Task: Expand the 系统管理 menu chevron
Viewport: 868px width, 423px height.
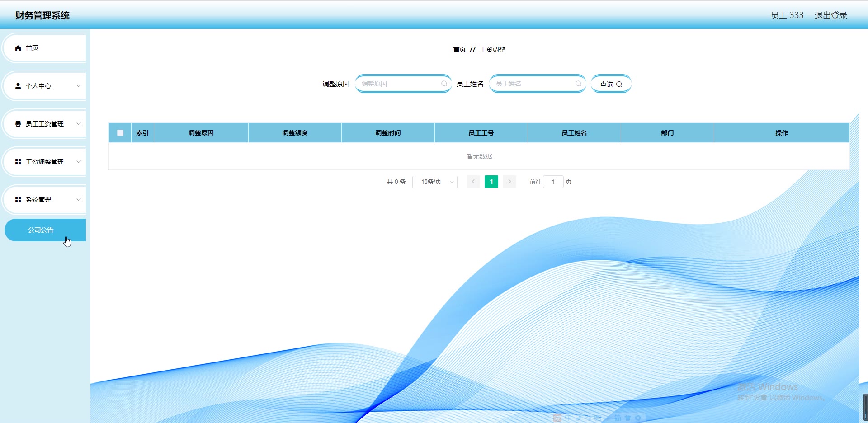Action: coord(79,200)
